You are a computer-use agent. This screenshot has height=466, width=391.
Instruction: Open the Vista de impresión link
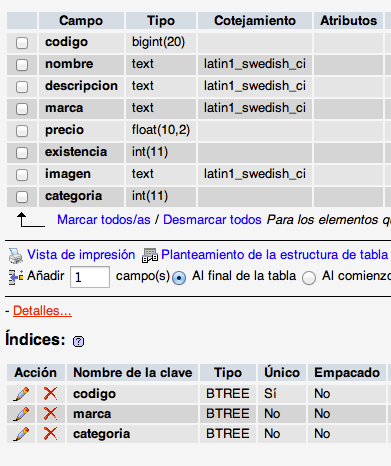pos(81,255)
